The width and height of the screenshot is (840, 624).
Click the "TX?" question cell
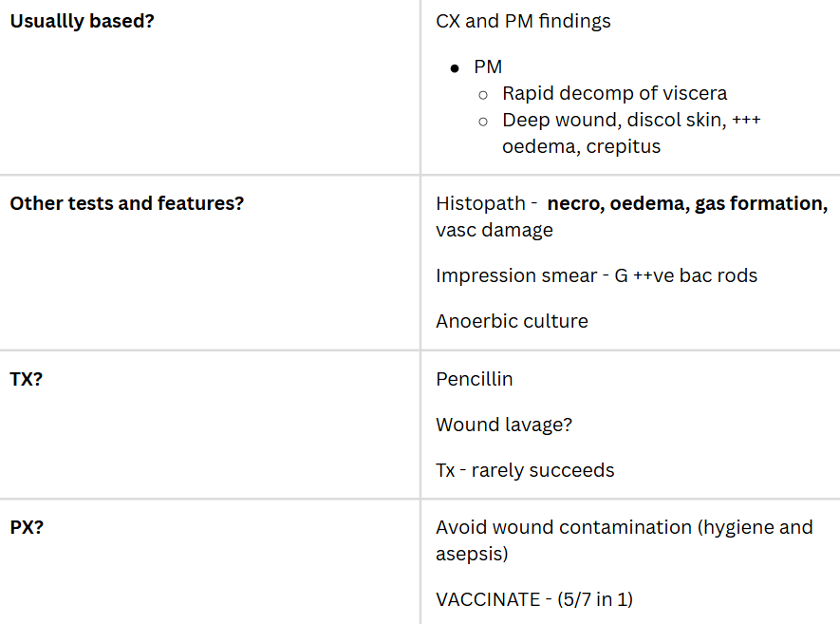tap(28, 379)
